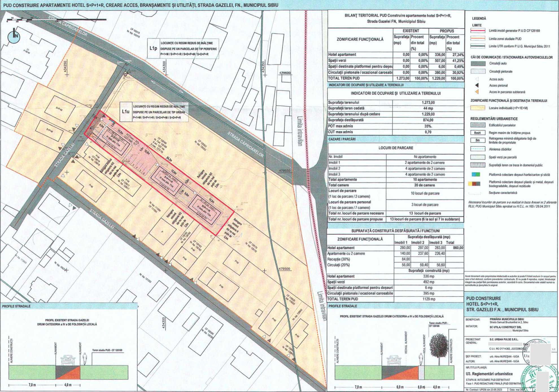
Task: Click the 6,0 m dimension in right street profile
Action: pos(400,387)
